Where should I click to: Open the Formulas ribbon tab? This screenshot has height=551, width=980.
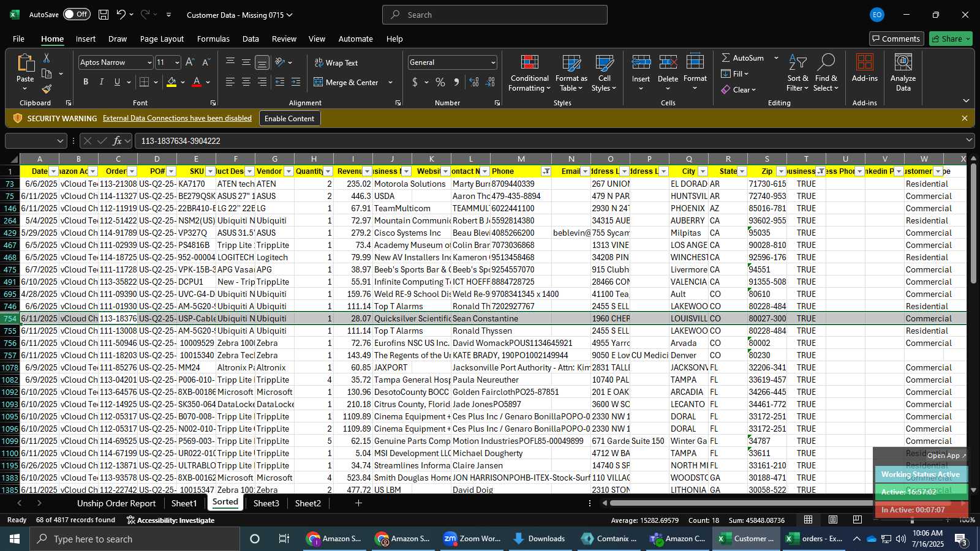click(x=213, y=39)
